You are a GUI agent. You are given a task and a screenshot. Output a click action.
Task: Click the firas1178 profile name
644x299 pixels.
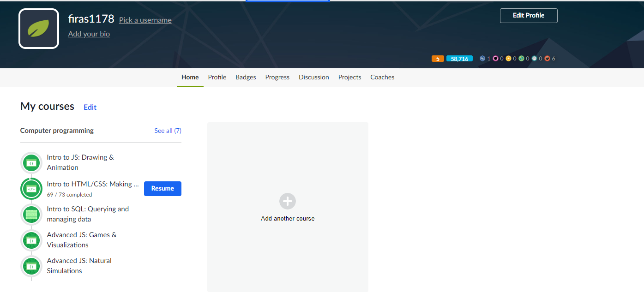91,19
